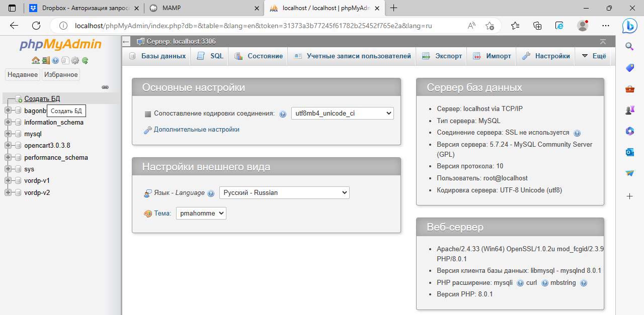This screenshot has width=644, height=315.
Task: Click help icon next to mbstring
Action: (584, 283)
